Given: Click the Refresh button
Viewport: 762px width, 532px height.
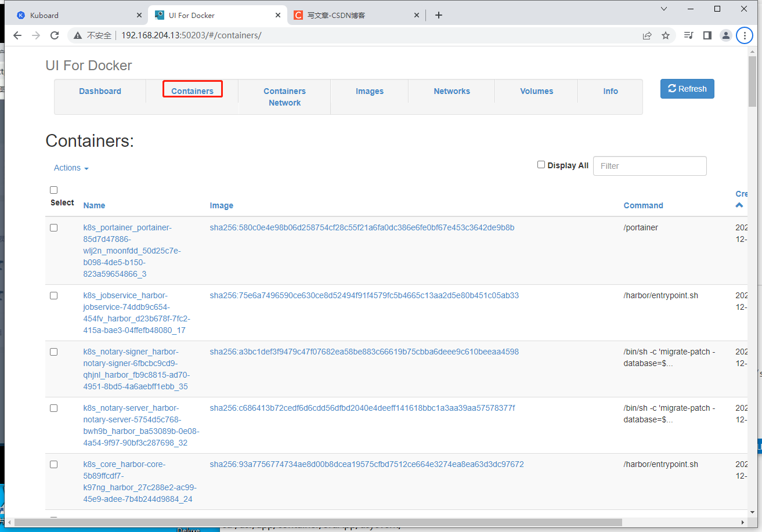Looking at the screenshot, I should [687, 89].
